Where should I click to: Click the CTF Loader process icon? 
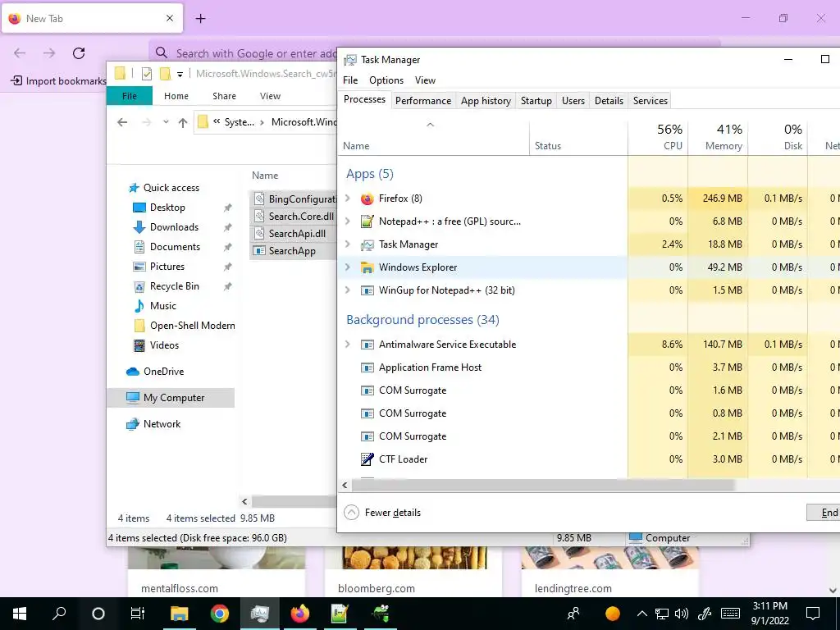(x=367, y=459)
